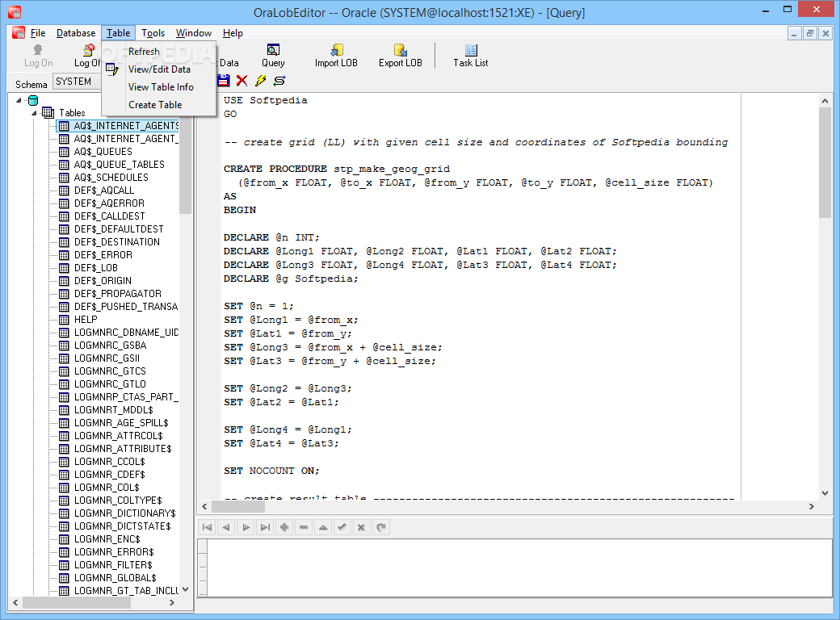Click the S-shaped script run icon
Image resolution: width=840 pixels, height=620 pixels.
click(279, 81)
